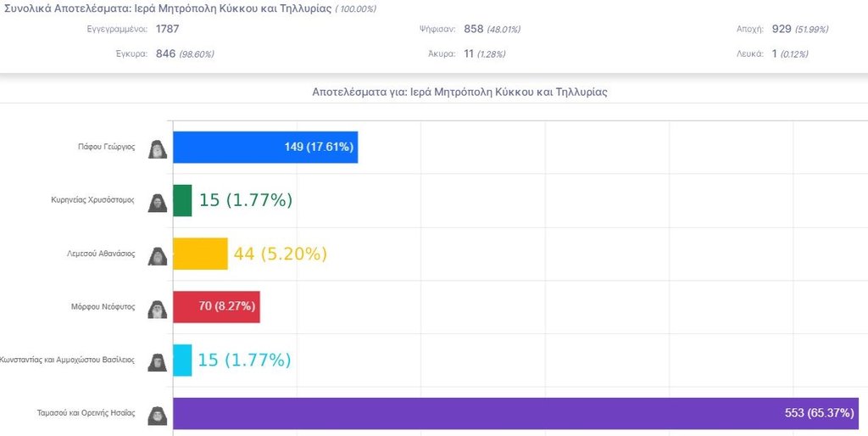Viewport: 868px width, 436px height.
Task: Click the Ψήφισαν value 858 (48.01%)
Action: click(492, 29)
